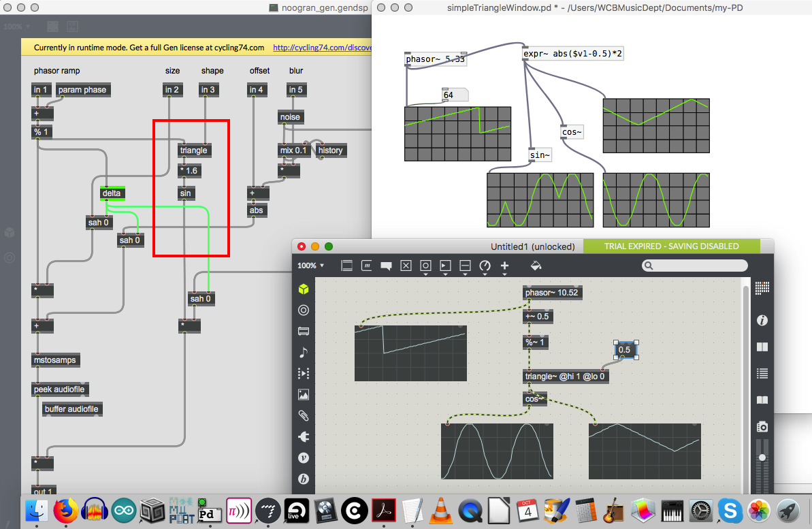Click the number box showing 64 in Pd
Viewport: 812px width, 529px height.
point(455,95)
